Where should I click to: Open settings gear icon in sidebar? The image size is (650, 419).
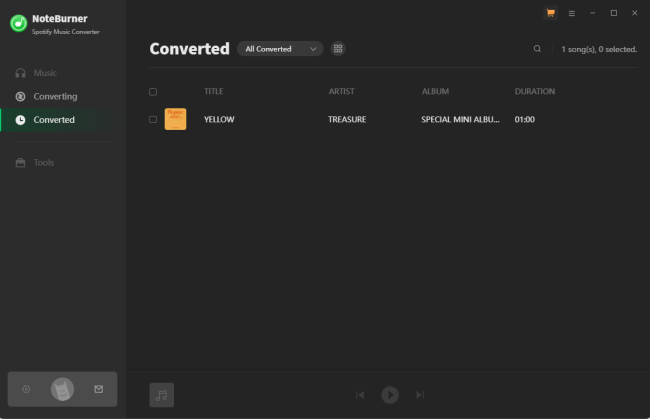pyautogui.click(x=26, y=389)
